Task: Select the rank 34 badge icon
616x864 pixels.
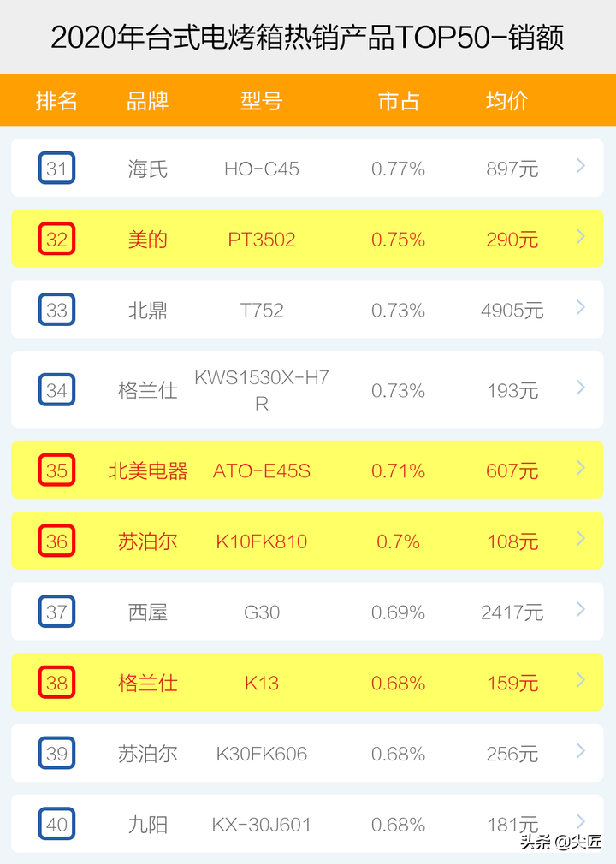Action: tap(56, 389)
